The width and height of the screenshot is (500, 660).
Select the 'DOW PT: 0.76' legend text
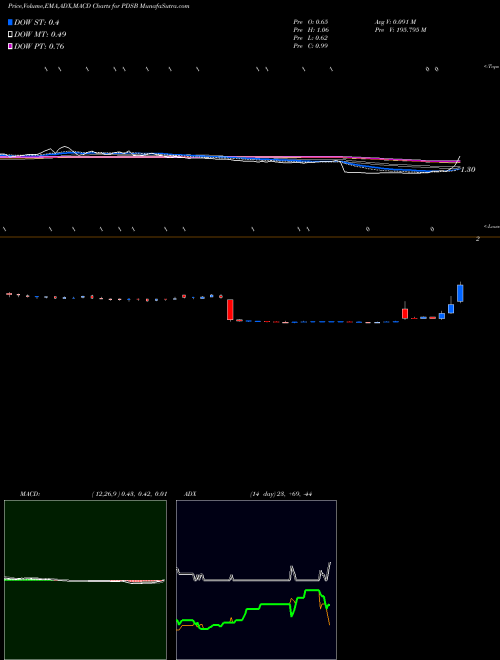tap(39, 46)
